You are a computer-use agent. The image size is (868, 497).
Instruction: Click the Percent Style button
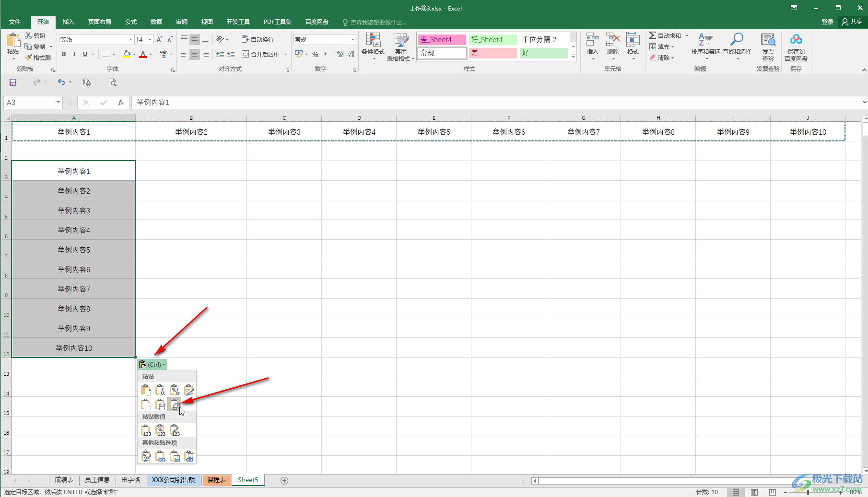click(x=315, y=54)
